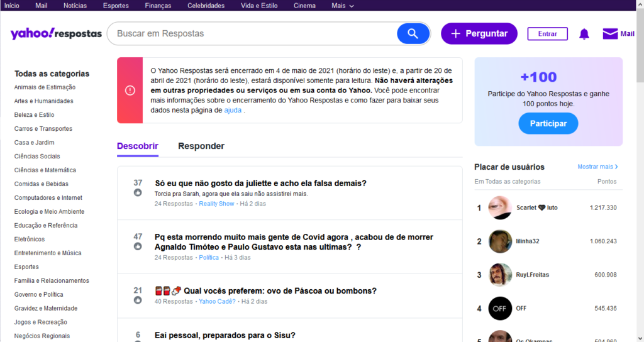Click the Participar button

548,124
